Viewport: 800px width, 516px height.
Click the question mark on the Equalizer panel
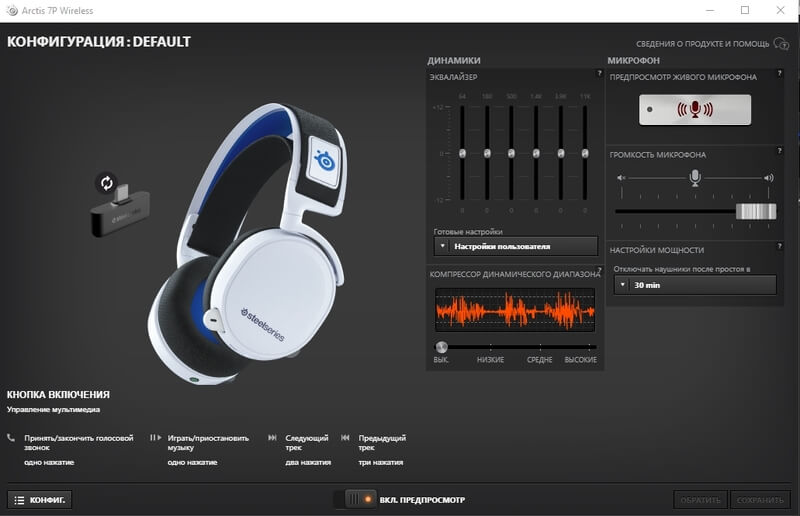tap(600, 75)
